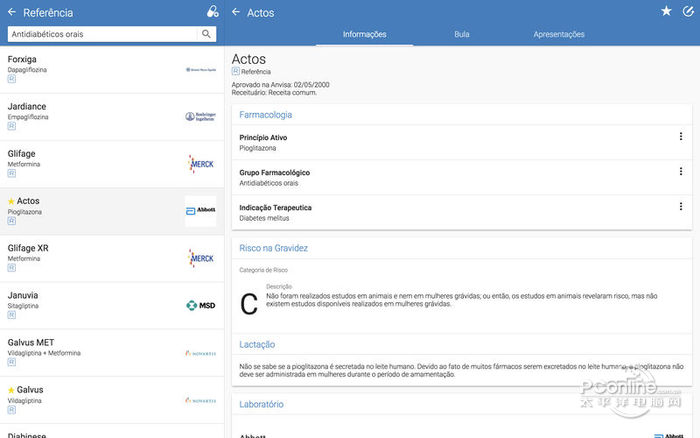
Task: Click the edit note icon at top right
Action: pos(688,11)
